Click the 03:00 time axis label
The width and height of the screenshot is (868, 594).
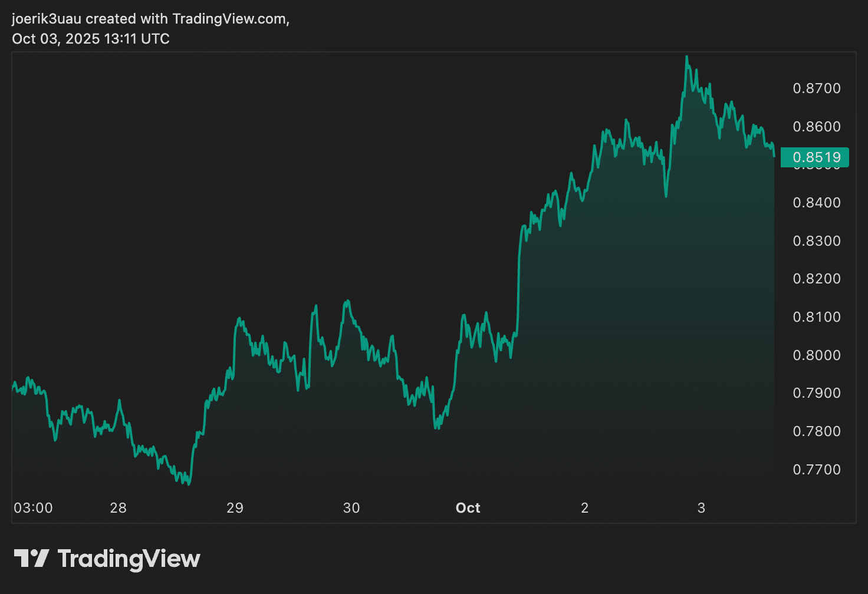click(x=33, y=508)
